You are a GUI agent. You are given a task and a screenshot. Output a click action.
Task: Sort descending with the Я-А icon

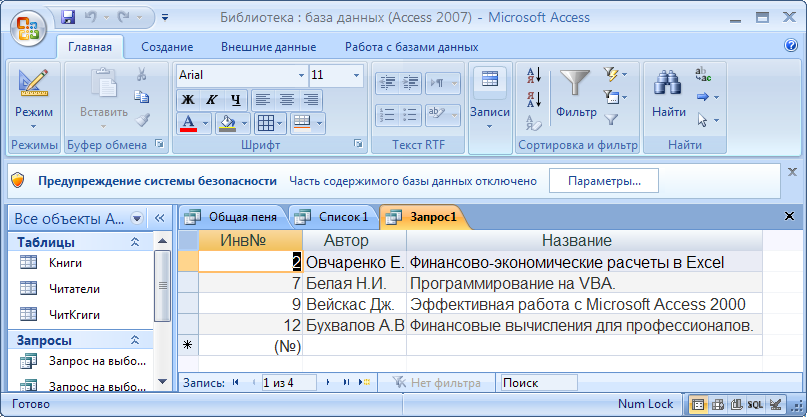point(535,99)
